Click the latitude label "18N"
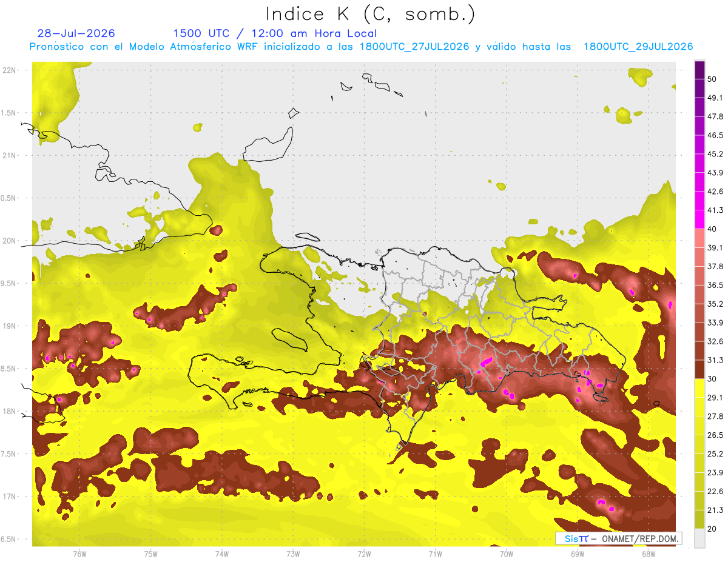 pos(10,412)
